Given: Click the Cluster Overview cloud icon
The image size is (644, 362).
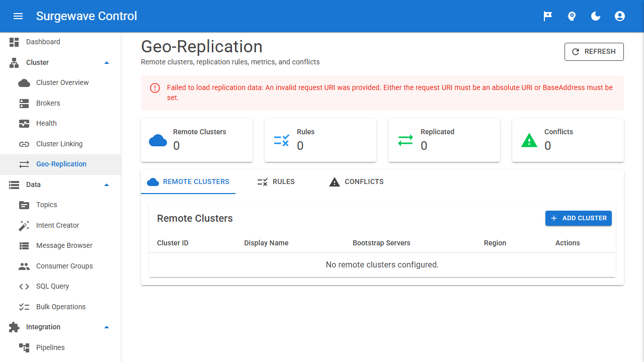Looking at the screenshot, I should point(24,83).
